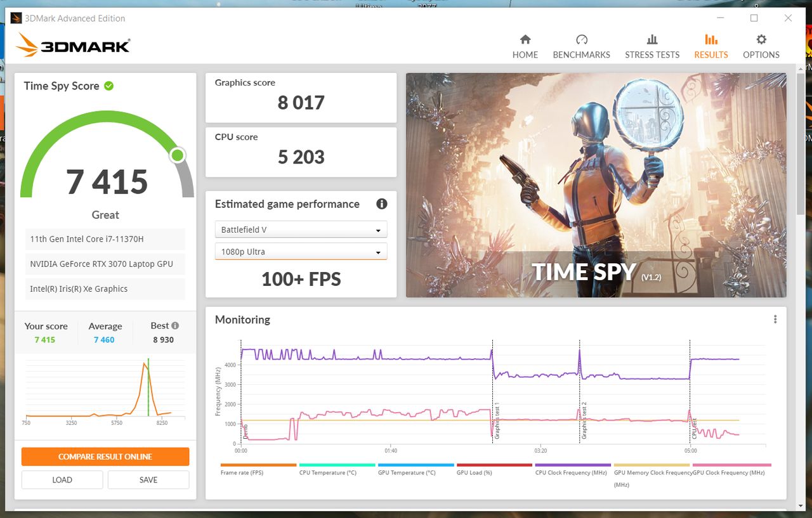
Task: Open the OPTIONS tab
Action: [x=761, y=47]
